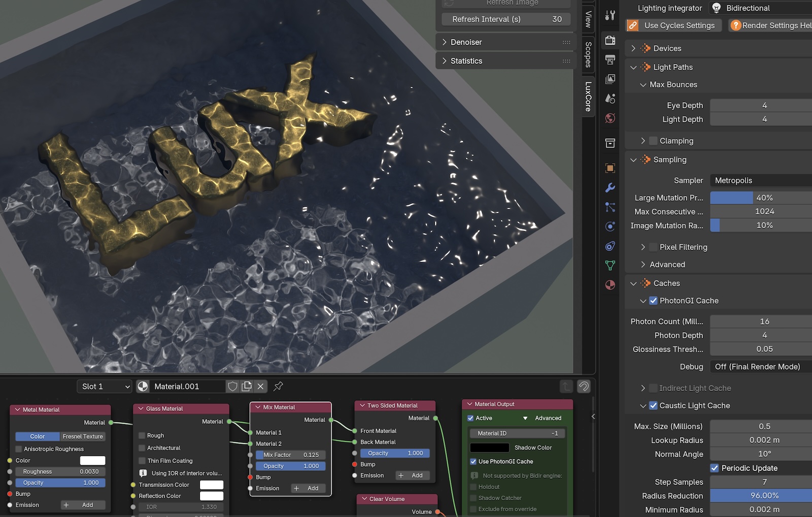Click the Object Data green triangle icon
Viewport: 812px width, 517px height.
pos(610,266)
